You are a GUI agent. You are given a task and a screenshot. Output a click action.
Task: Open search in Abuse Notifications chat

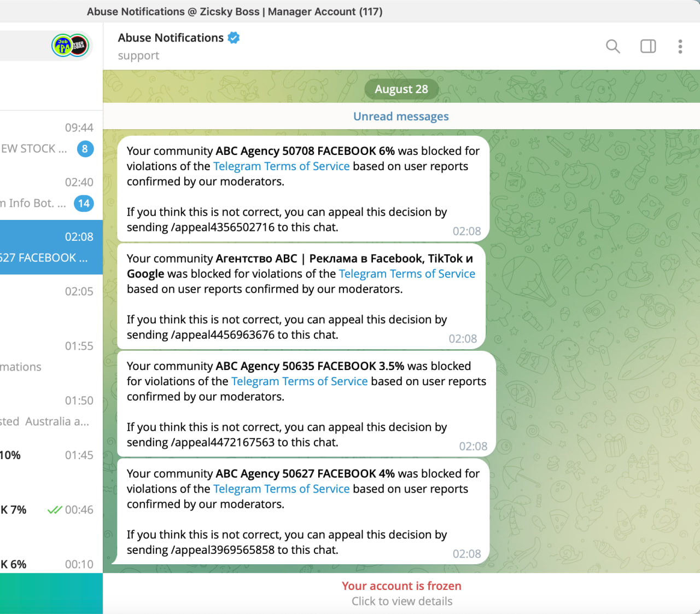[x=613, y=47]
